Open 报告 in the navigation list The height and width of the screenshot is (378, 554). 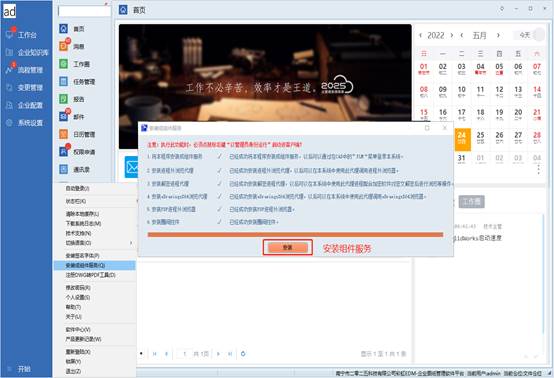(x=72, y=99)
